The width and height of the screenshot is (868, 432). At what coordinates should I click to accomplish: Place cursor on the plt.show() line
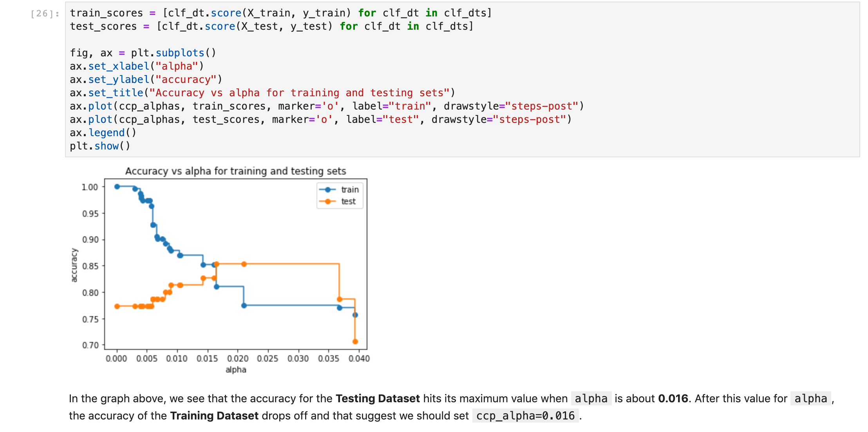pyautogui.click(x=99, y=146)
